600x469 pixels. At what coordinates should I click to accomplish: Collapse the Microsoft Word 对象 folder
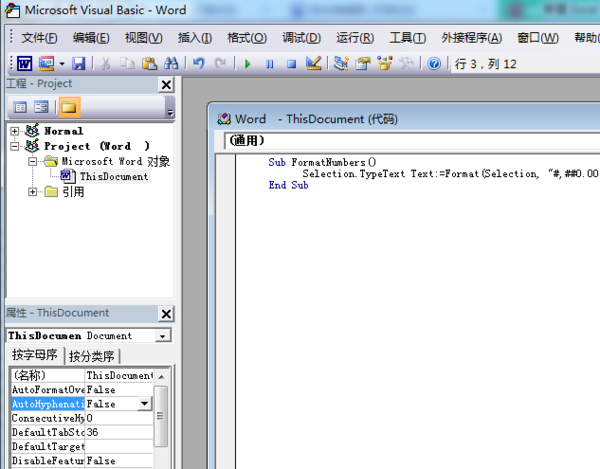(33, 161)
